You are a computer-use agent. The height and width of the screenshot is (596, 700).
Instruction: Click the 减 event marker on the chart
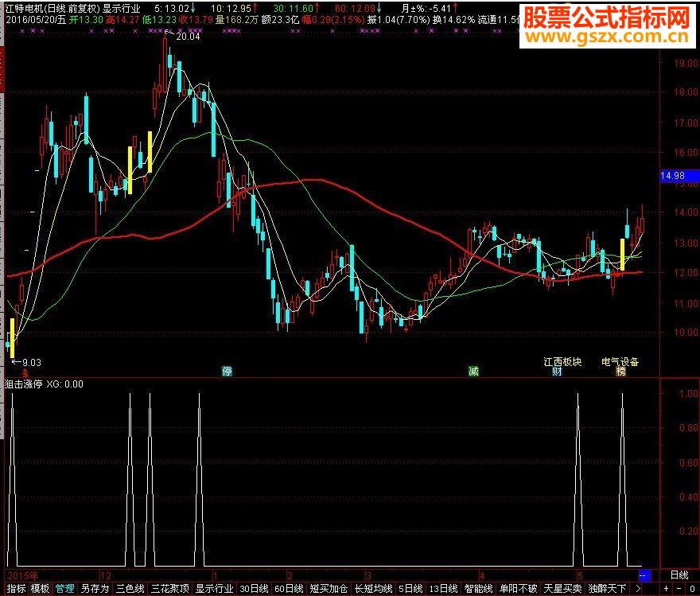[473, 371]
